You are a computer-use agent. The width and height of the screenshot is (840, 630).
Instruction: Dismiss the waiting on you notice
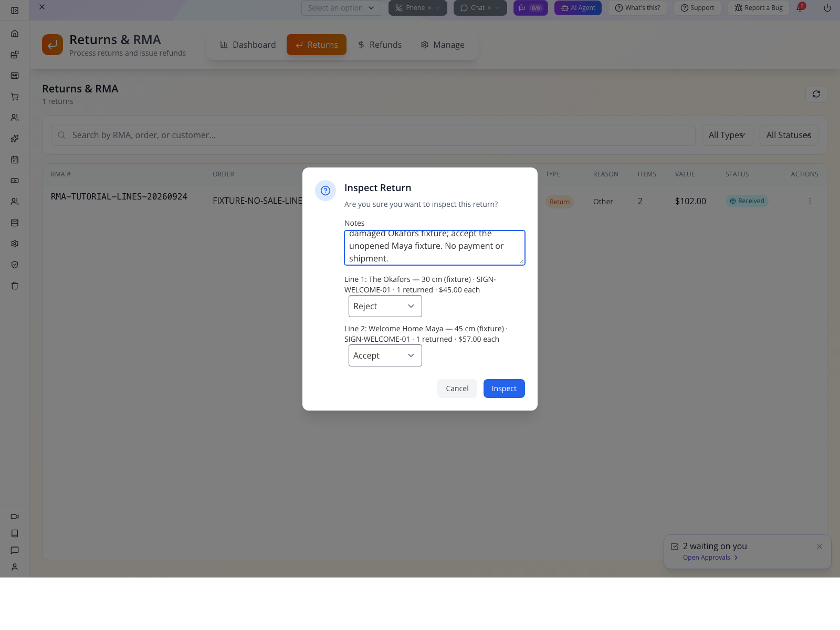click(x=820, y=547)
